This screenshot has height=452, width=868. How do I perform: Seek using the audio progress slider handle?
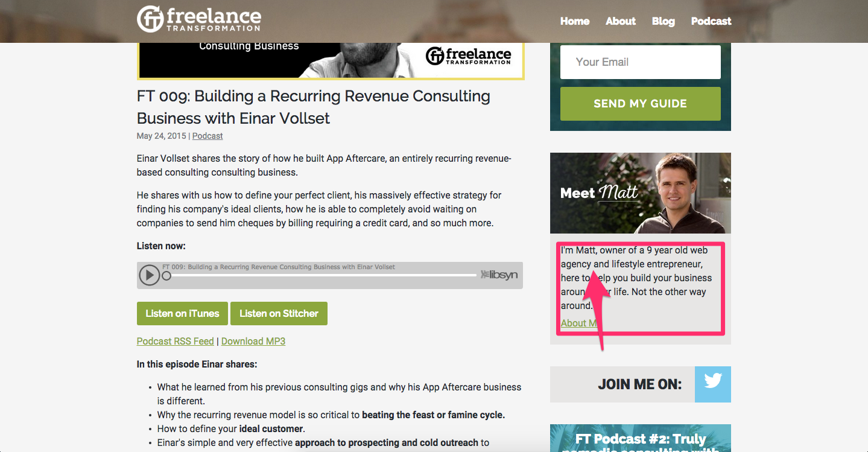tap(166, 276)
